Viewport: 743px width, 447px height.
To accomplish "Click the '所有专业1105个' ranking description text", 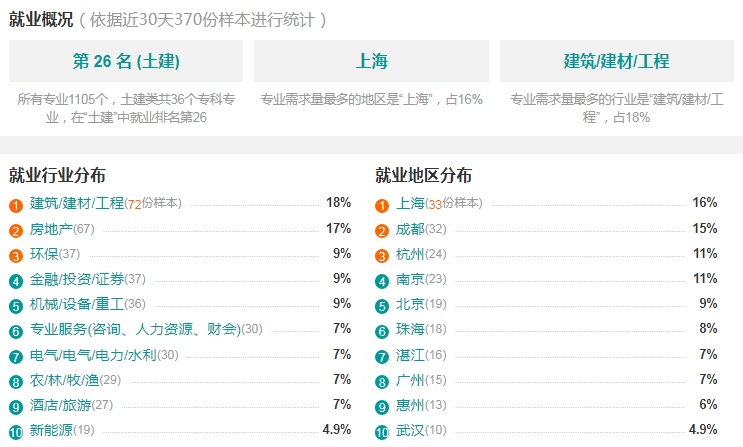I will click(126, 108).
